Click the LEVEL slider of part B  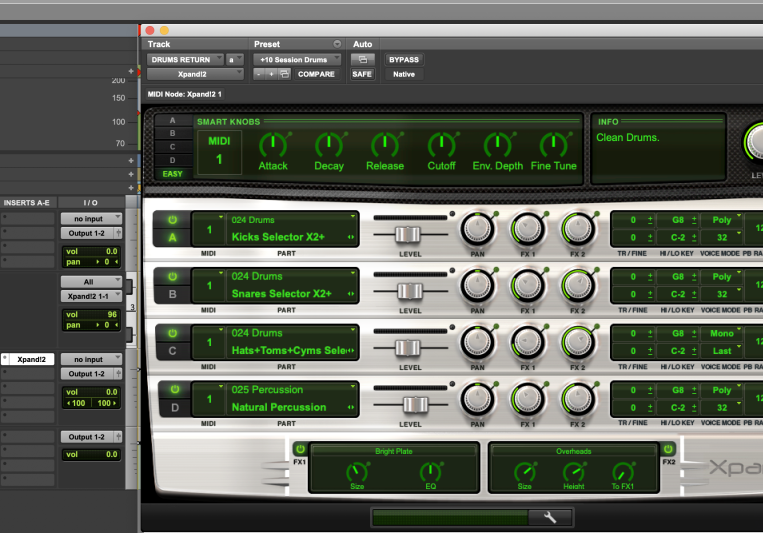point(410,291)
